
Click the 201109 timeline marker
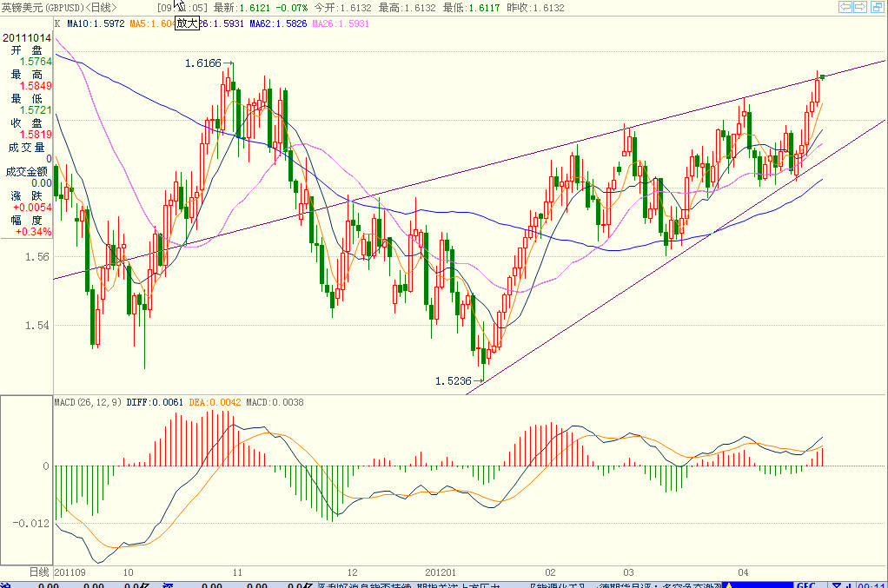click(70, 572)
